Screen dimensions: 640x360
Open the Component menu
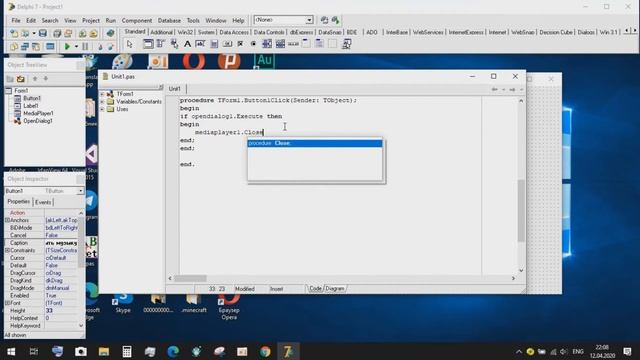137,20
